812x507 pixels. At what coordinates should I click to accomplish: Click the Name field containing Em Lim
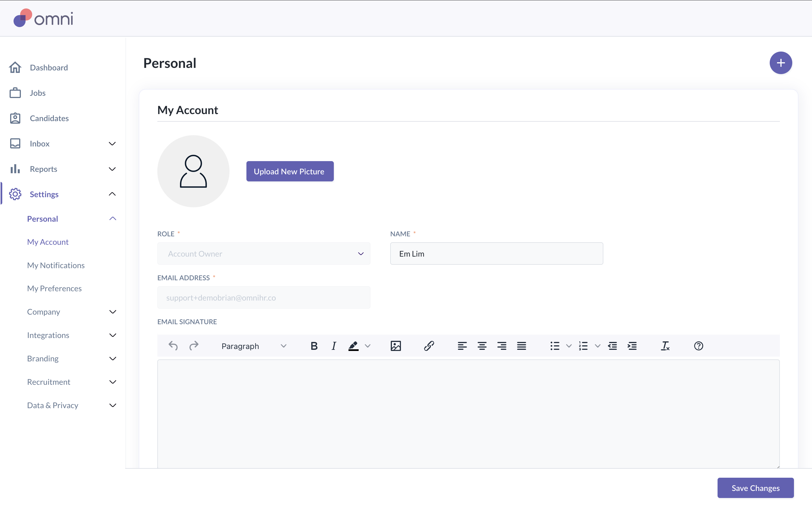pyautogui.click(x=496, y=253)
